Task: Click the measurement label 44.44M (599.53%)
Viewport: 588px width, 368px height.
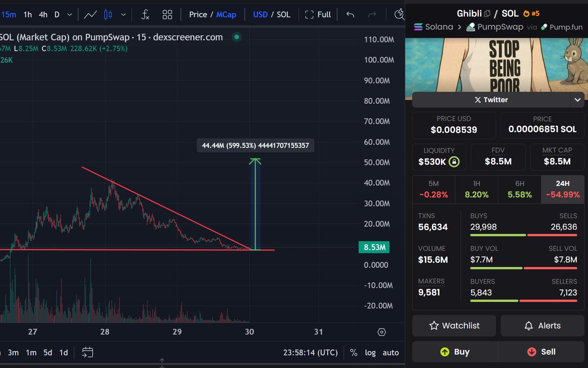Action: coord(255,145)
